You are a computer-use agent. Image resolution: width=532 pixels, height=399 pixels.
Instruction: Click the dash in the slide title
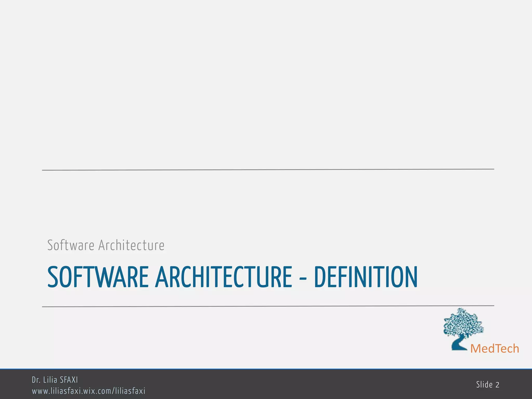click(x=303, y=279)
